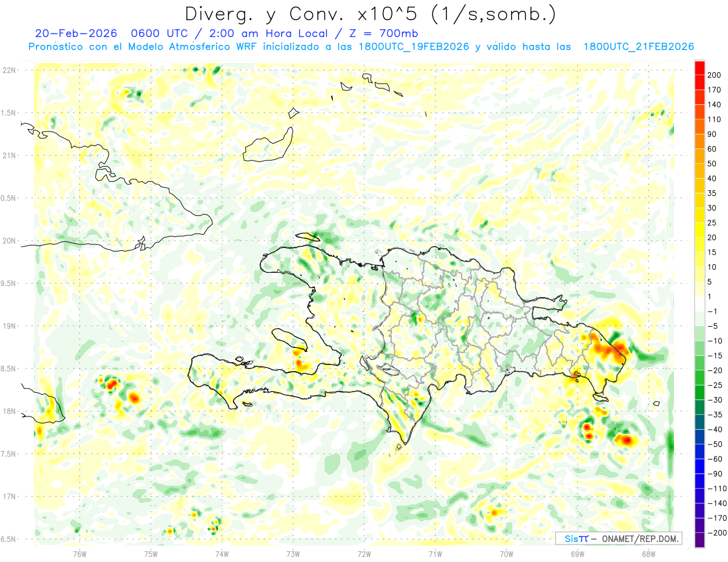Screen dimensions: 728x562
Task: Click the '-140' colorbar value
Action: tap(717, 503)
